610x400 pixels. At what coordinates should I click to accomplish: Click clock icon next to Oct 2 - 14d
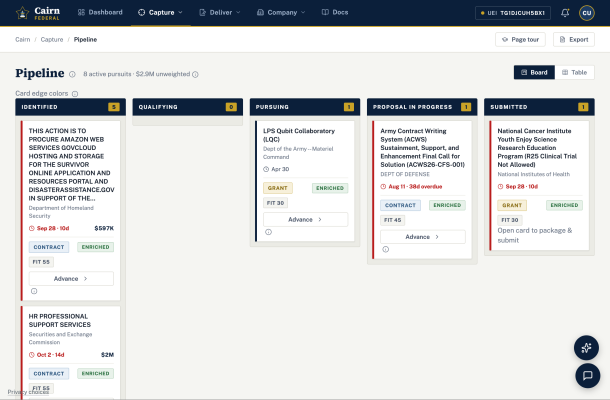pos(32,355)
